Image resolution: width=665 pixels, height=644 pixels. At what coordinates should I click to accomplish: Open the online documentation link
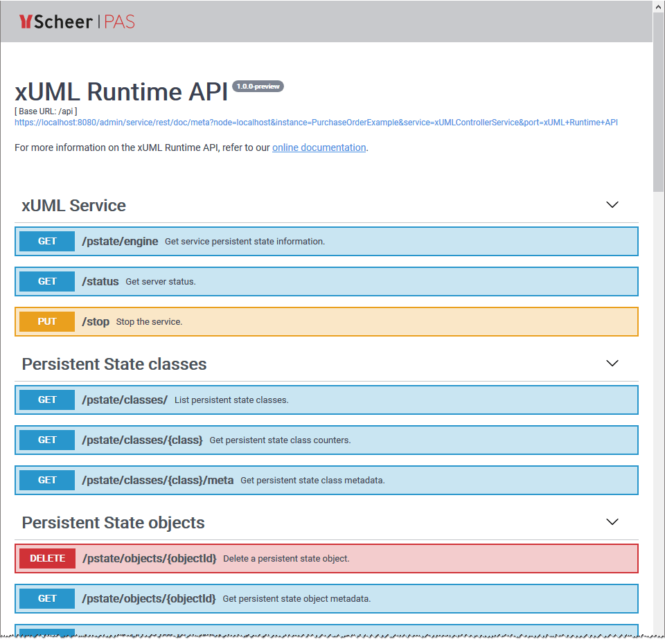319,147
